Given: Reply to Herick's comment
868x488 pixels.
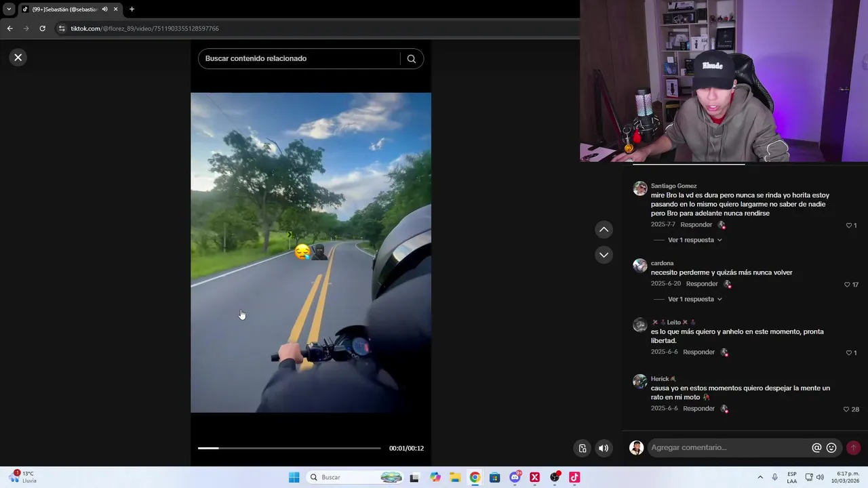Looking at the screenshot, I should point(698,409).
